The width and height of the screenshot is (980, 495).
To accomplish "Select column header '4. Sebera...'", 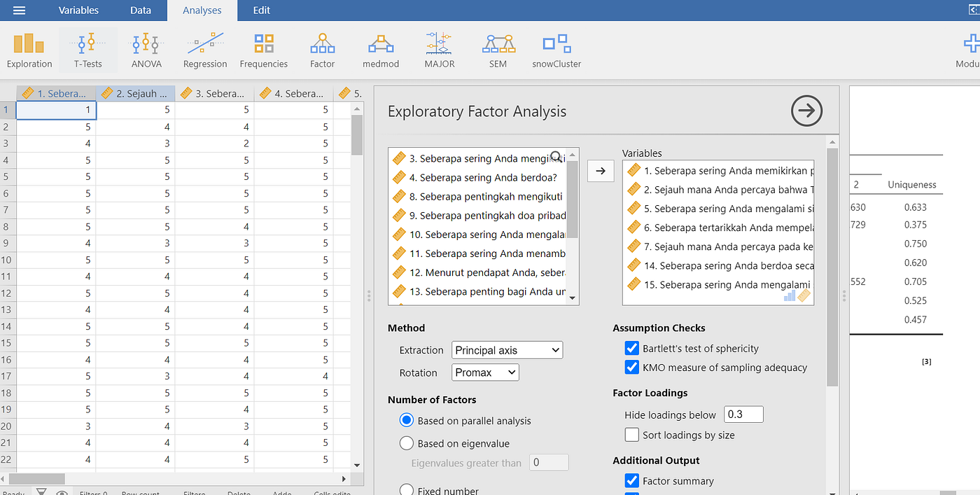I will tap(294, 93).
